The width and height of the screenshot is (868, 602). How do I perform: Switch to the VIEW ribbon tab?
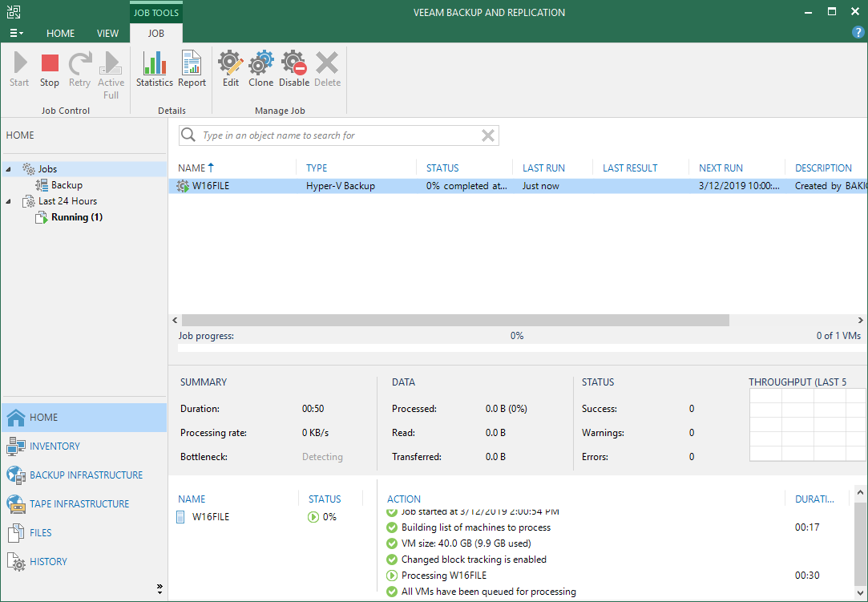[x=107, y=33]
